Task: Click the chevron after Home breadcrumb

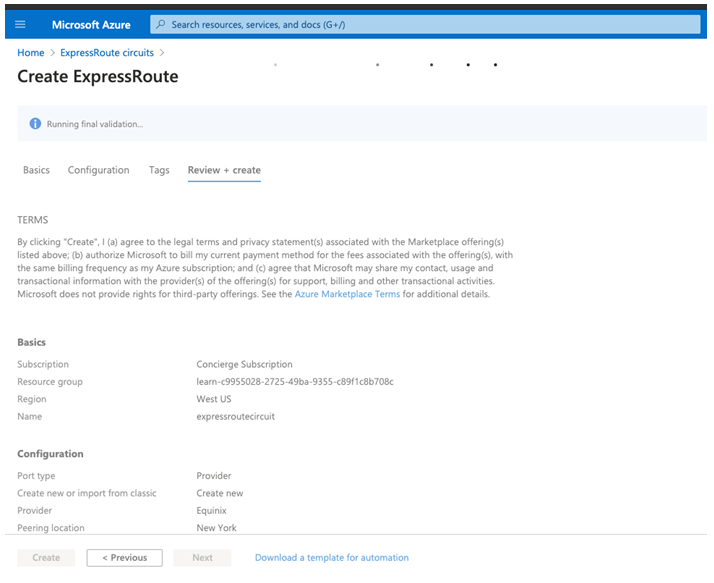Action: pyautogui.click(x=52, y=52)
